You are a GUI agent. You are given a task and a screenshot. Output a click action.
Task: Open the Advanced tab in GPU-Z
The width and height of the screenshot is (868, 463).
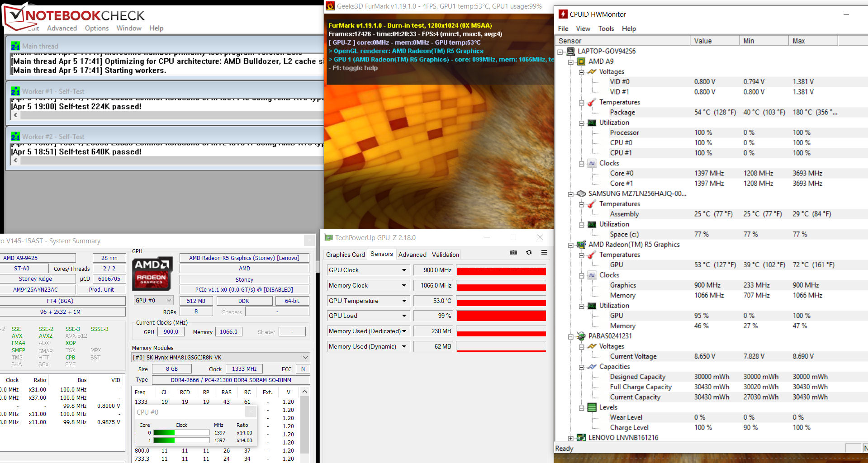[413, 255]
